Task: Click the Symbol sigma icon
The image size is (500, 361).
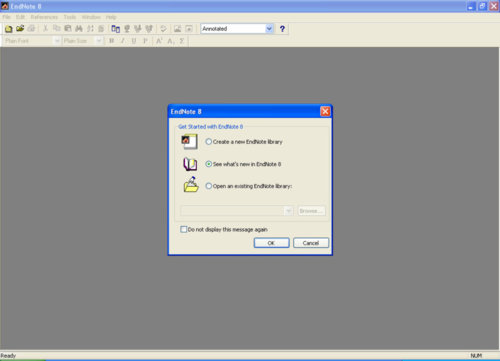Action: pos(182,41)
